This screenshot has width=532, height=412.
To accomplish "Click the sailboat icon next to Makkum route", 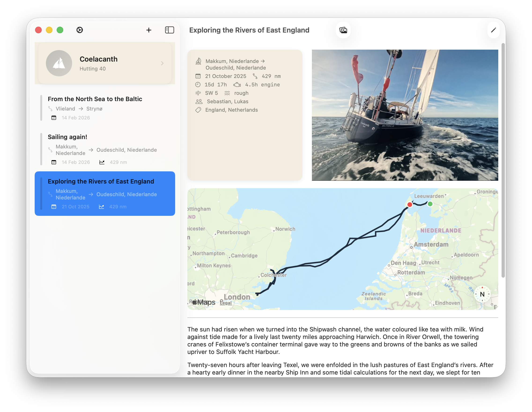I will point(199,61).
